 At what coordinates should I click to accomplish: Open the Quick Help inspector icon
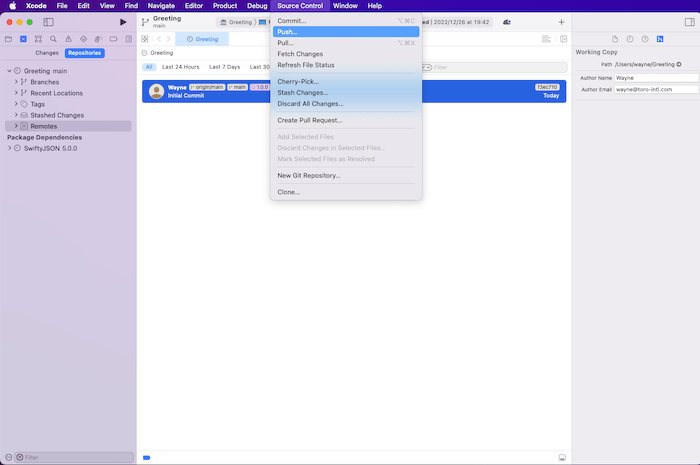pyautogui.click(x=645, y=39)
